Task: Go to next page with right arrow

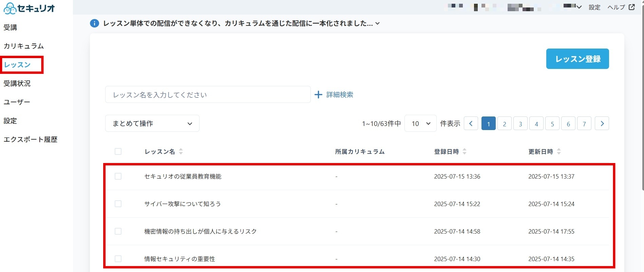Action: pos(602,124)
